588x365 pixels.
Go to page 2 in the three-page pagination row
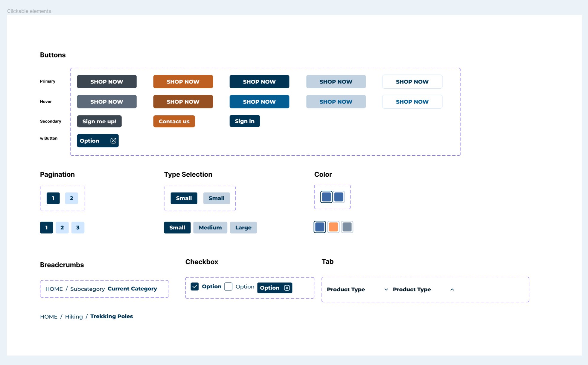point(62,228)
